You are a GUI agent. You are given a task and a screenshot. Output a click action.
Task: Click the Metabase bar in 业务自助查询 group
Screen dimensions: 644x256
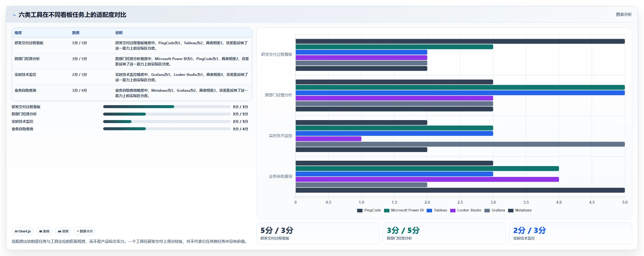tap(460, 190)
